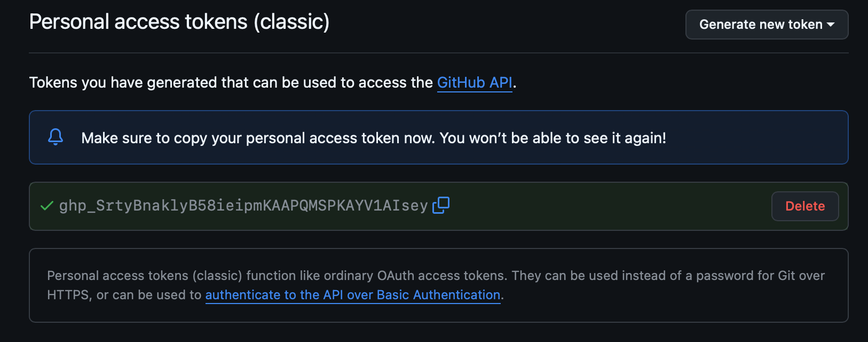This screenshot has width=868, height=342.
Task: Click the bell icon in the notice banner
Action: click(56, 137)
